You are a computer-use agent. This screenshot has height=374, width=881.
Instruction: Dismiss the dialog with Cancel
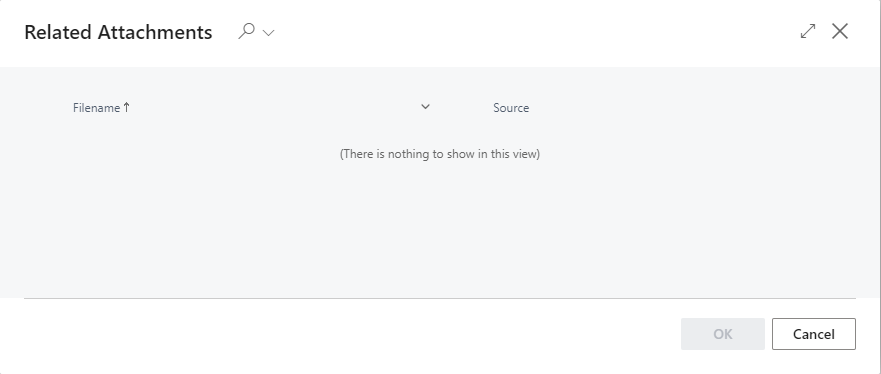tap(814, 334)
